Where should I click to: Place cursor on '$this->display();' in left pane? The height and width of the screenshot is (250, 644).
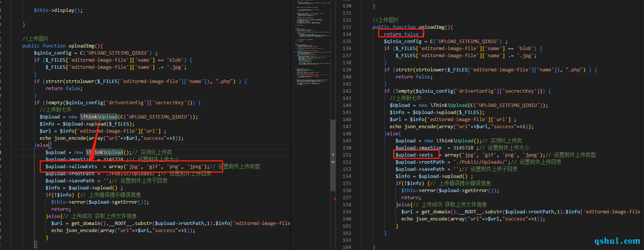pos(58,10)
